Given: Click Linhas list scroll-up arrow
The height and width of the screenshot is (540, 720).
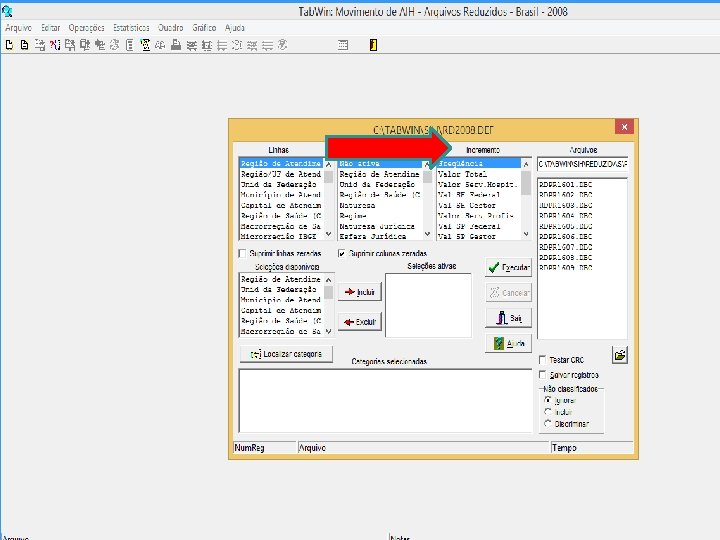Looking at the screenshot, I should (x=328, y=164).
